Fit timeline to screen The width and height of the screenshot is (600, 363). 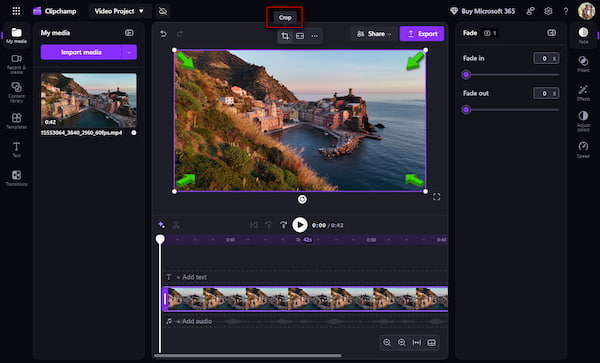[x=417, y=343]
